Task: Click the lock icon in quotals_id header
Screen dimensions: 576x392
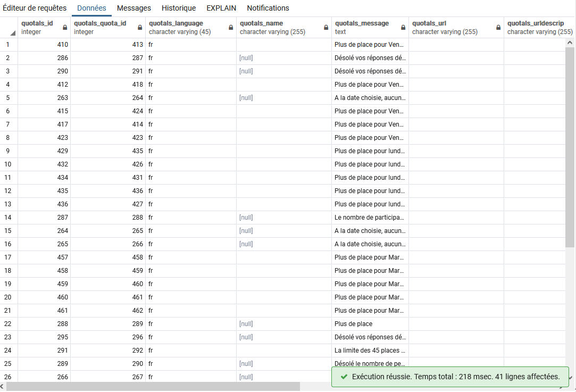Action: (65, 28)
